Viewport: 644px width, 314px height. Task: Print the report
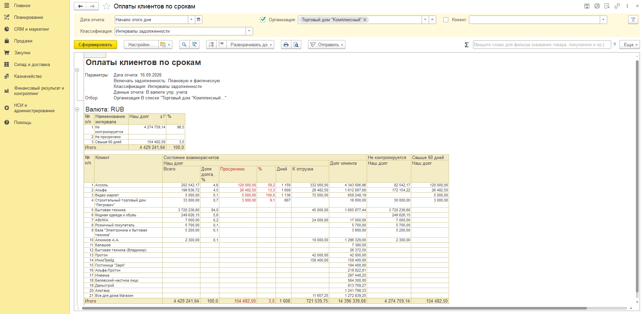[286, 44]
